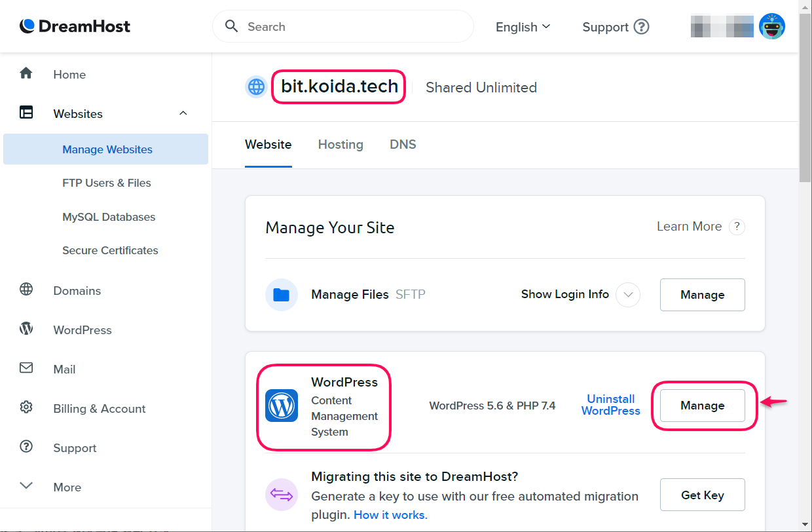
Task: Open Manage Websites in sidebar
Action: tap(106, 149)
